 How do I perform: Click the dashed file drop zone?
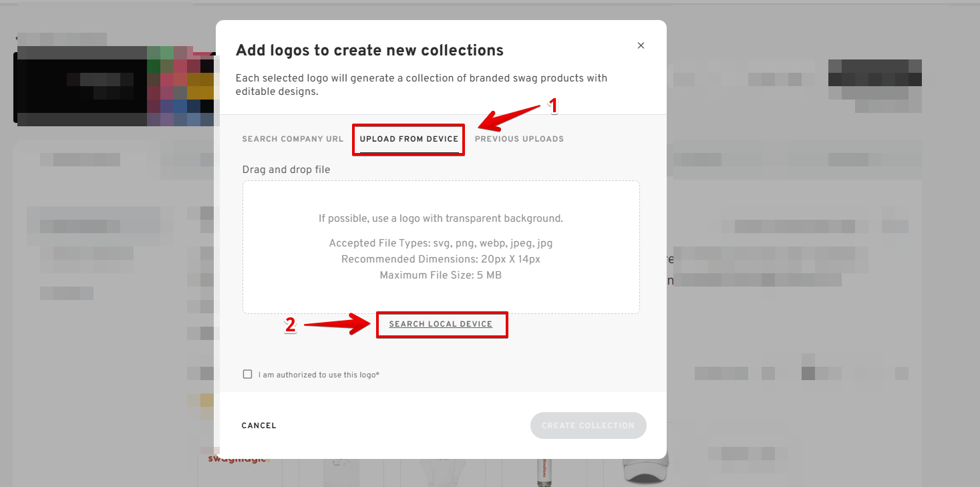tap(441, 247)
